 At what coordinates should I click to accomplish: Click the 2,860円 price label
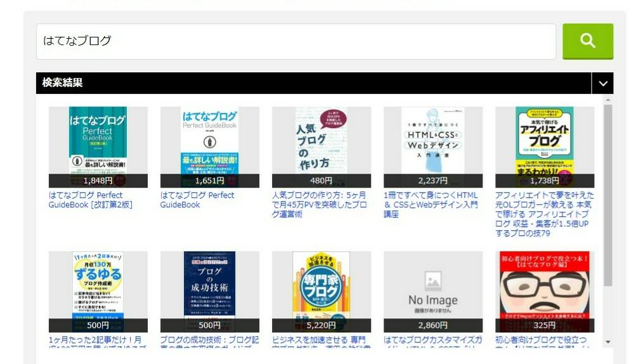433,325
